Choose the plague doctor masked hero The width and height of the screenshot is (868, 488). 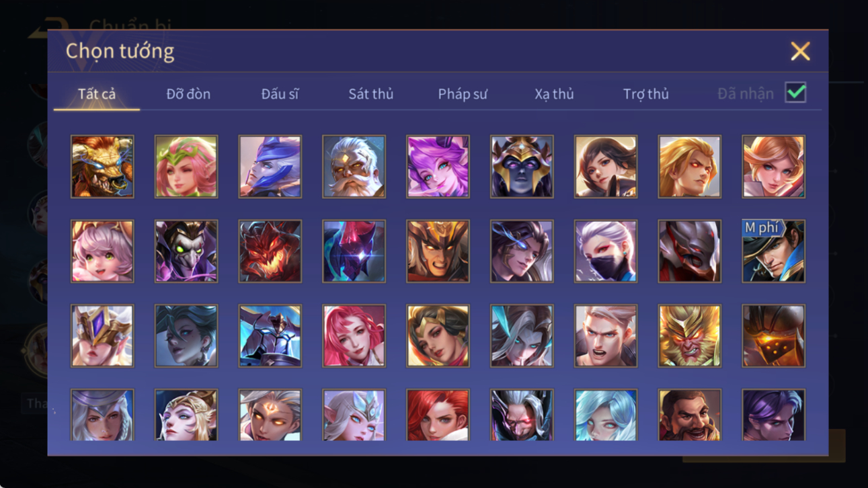coord(186,251)
